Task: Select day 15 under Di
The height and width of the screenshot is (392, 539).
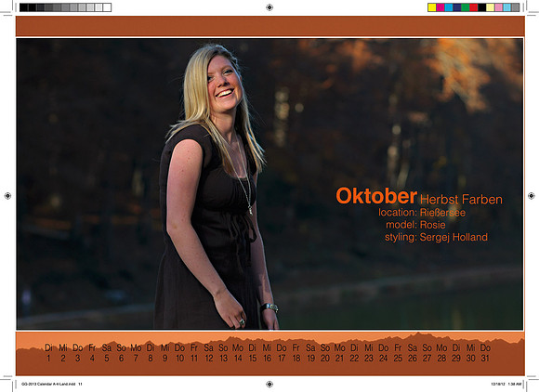Action: click(x=253, y=359)
